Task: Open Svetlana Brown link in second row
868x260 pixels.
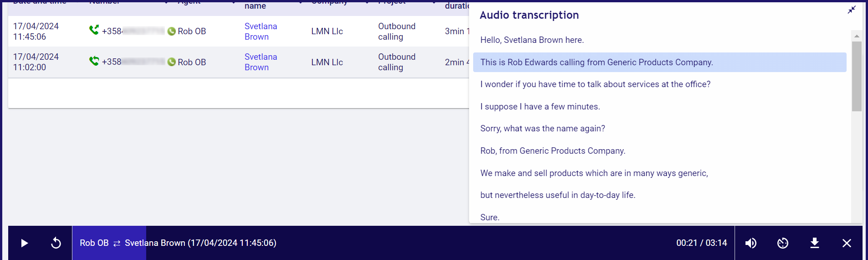Action: coord(261,62)
